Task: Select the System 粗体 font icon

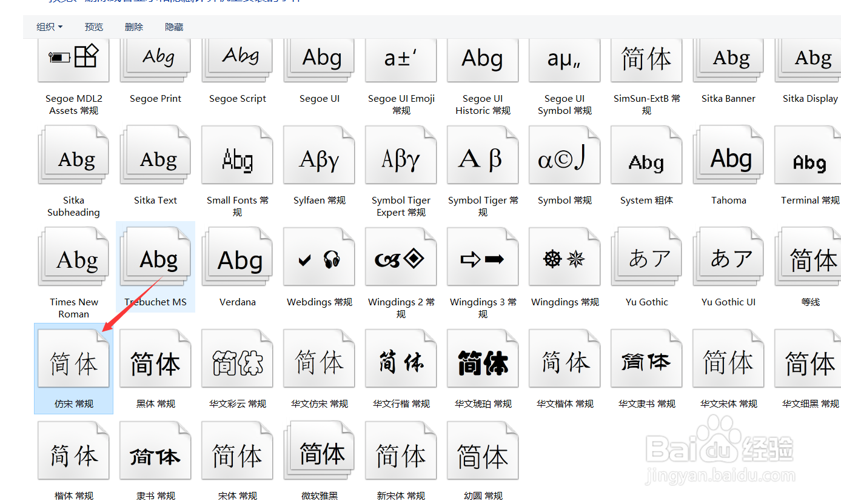Action: [646, 154]
